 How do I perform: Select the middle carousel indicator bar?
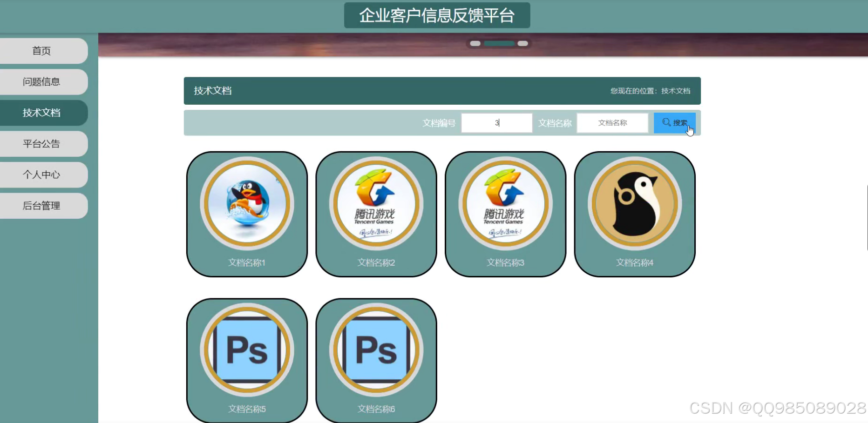point(499,43)
